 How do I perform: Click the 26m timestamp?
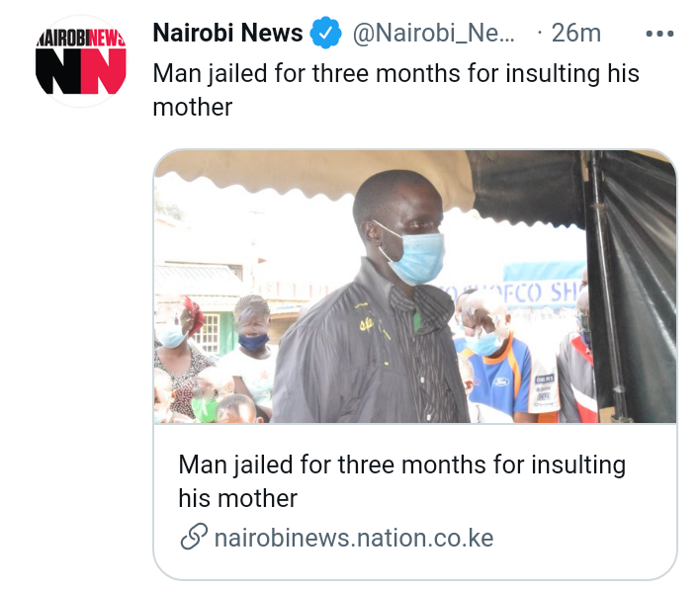click(x=575, y=33)
